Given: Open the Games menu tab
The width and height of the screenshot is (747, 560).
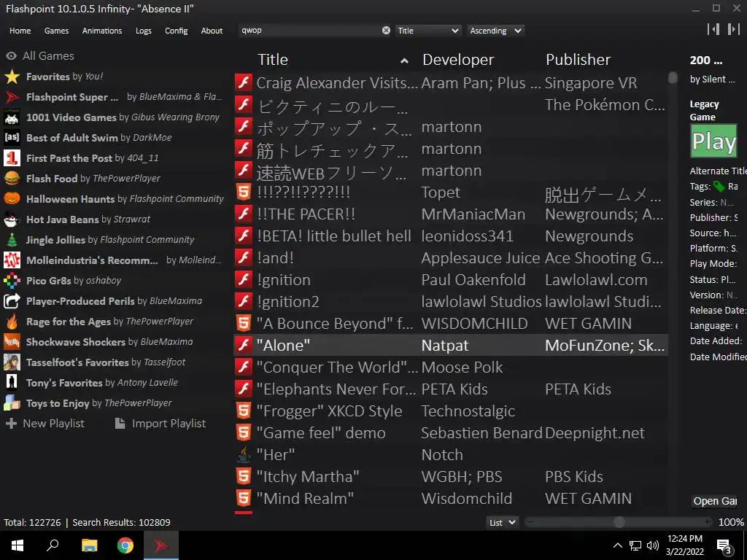Looking at the screenshot, I should [x=56, y=31].
